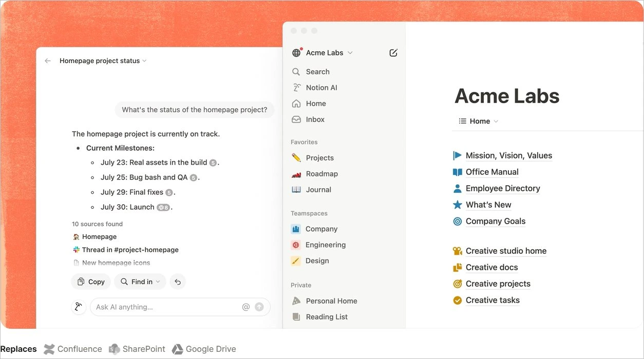Image resolution: width=644 pixels, height=359 pixels.
Task: Click the book icon beside Office Manual
Action: point(458,172)
